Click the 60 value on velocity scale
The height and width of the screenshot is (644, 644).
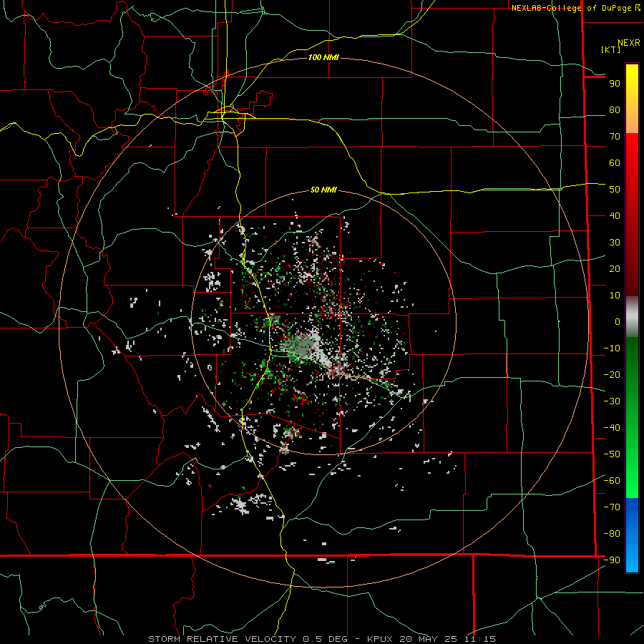click(x=615, y=163)
